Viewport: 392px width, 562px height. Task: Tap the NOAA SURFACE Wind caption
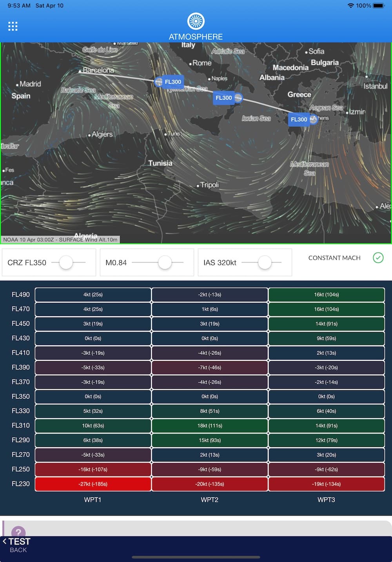(x=61, y=239)
